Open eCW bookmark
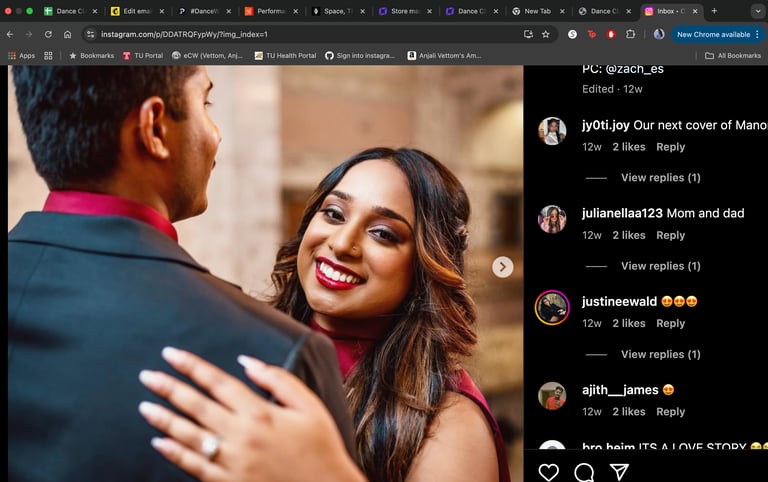This screenshot has width=768, height=482. pos(207,56)
